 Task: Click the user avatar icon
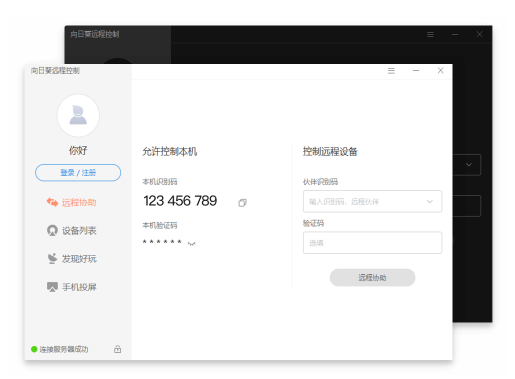click(78, 115)
